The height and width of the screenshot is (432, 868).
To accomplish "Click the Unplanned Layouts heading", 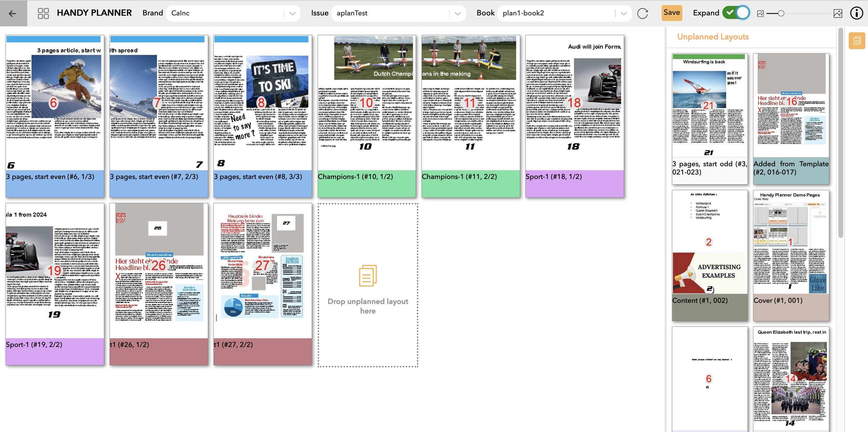I will click(713, 37).
